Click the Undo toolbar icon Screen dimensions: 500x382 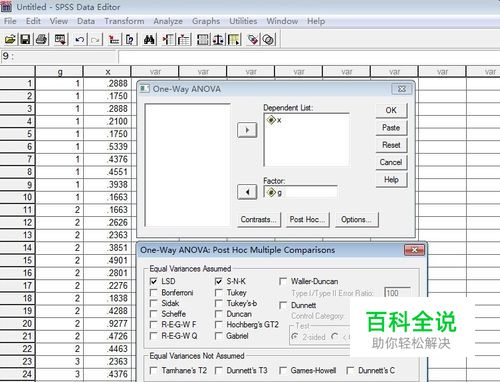pyautogui.click(x=80, y=40)
